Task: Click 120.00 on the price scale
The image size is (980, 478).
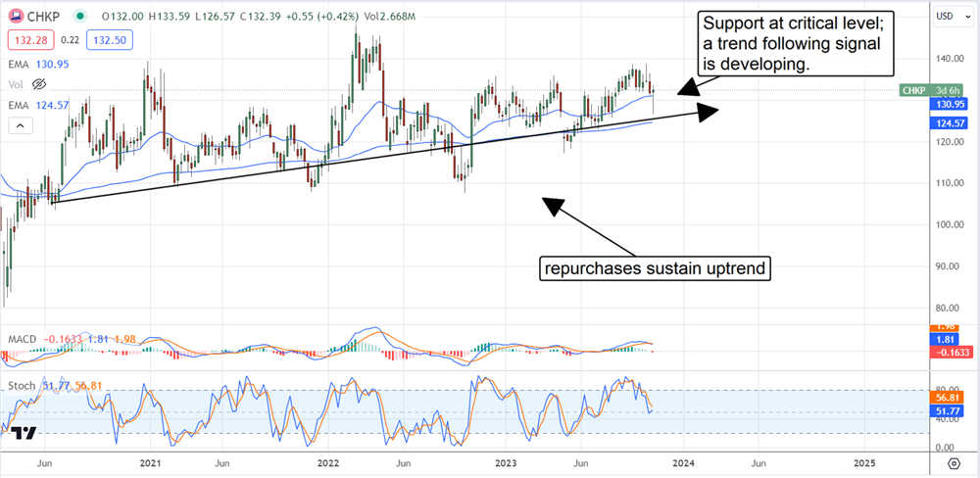Action: tap(948, 142)
